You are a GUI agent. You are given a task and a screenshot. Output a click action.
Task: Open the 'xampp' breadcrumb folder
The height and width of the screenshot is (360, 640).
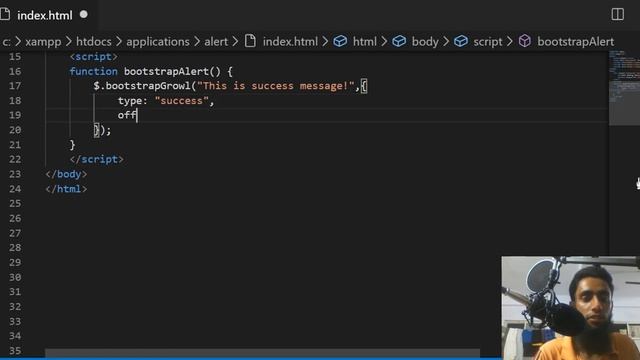pyautogui.click(x=43, y=42)
